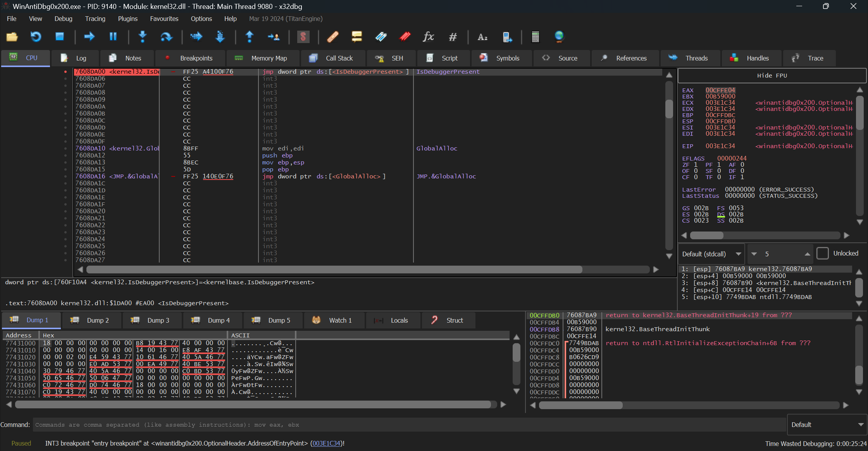Follow the 003E1C34 address link in status bar
Viewport: 868px width, 451px height.
[326, 443]
